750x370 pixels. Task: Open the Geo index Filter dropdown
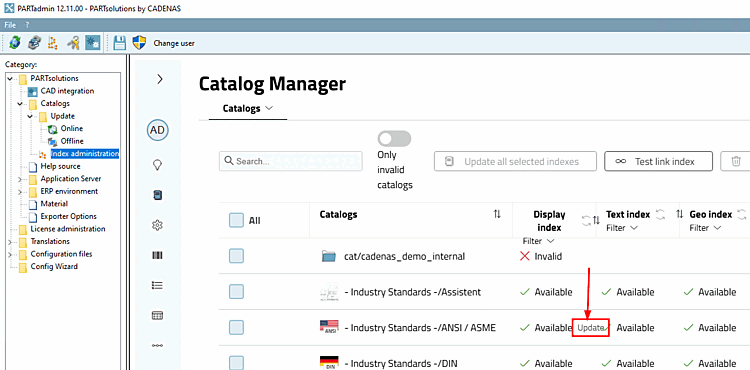705,228
